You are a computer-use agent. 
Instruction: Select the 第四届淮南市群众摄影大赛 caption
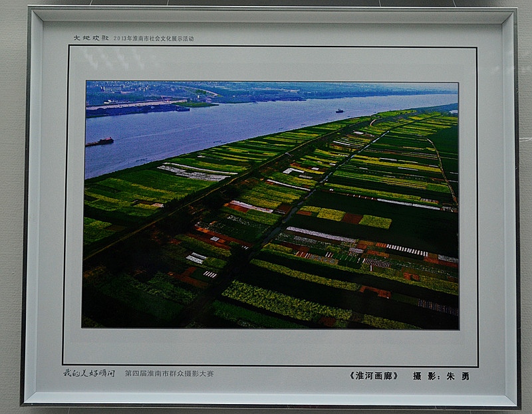tap(169, 373)
